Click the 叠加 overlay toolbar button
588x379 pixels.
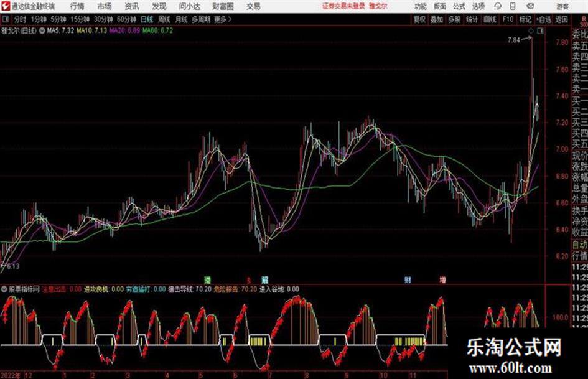point(437,19)
